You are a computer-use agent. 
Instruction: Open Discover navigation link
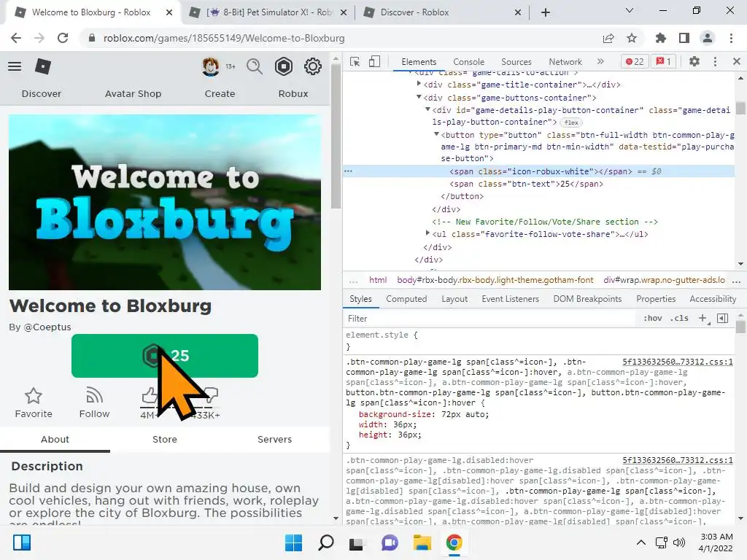pos(42,94)
